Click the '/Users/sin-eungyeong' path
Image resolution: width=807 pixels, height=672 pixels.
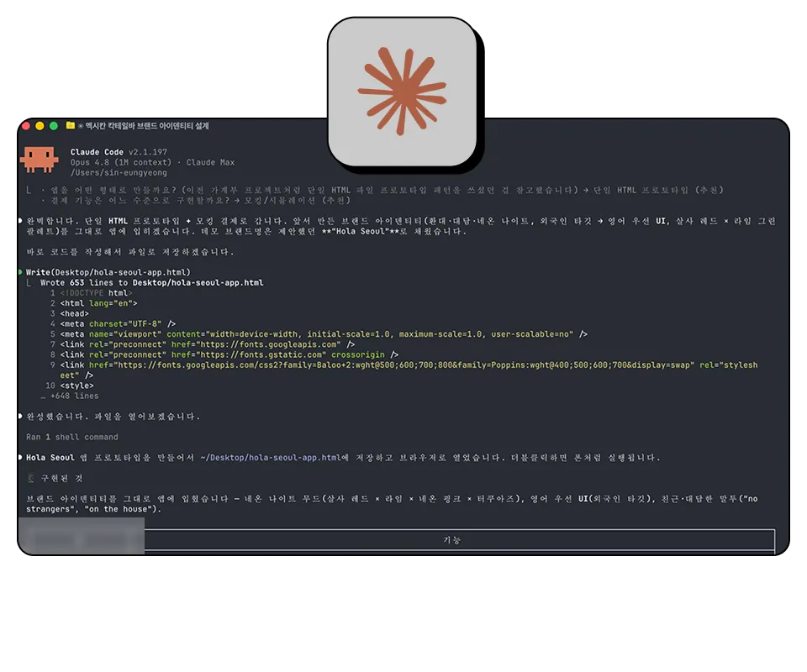[x=119, y=173]
